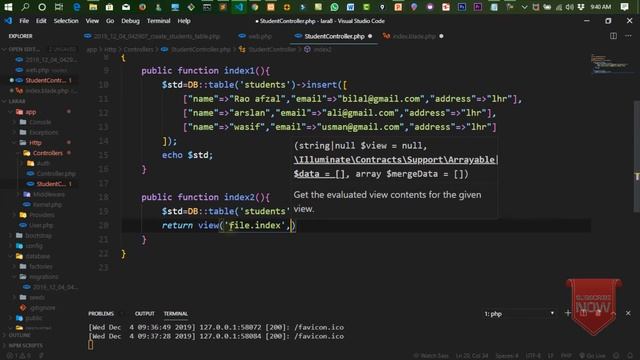Open the OUTPUT panel tab
640x360 pixels.
[x=144, y=313]
